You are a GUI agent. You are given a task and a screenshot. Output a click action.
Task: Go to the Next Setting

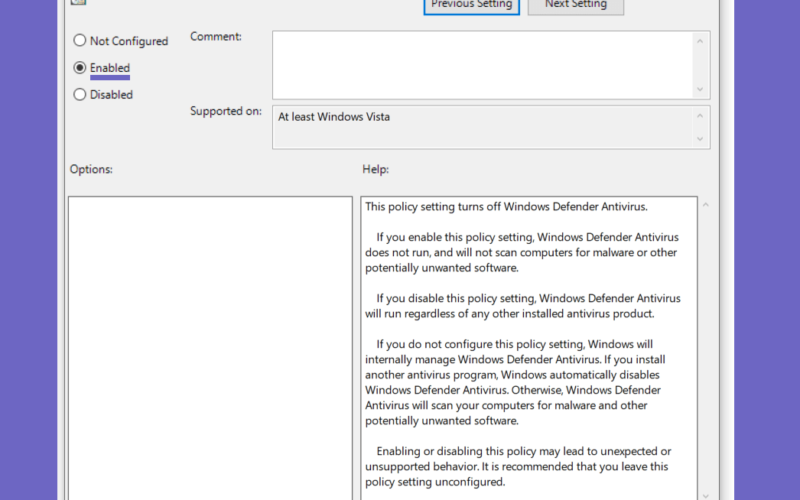[x=576, y=5]
